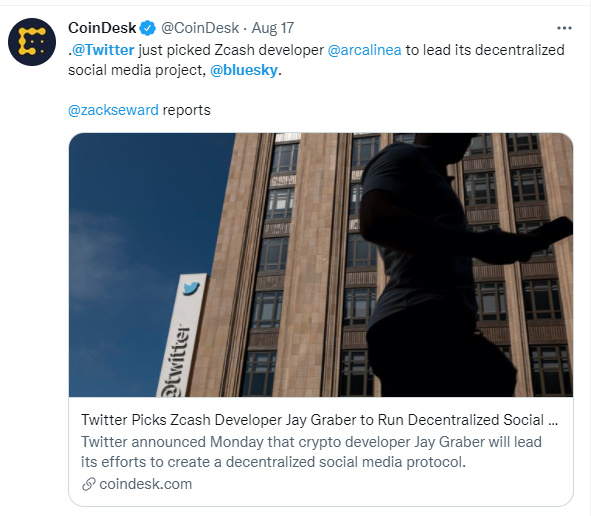This screenshot has width=591, height=516.
Task: Click the article description text
Action: point(311,452)
